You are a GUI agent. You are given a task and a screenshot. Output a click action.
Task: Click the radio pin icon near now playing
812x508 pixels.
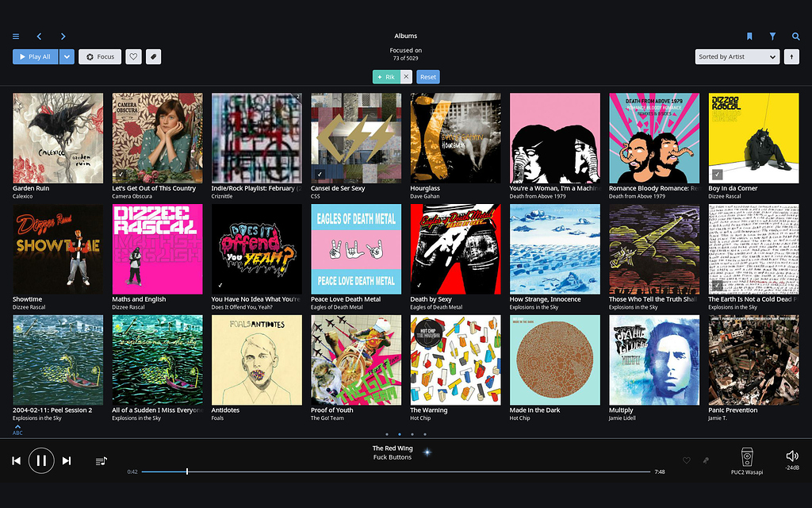click(705, 460)
